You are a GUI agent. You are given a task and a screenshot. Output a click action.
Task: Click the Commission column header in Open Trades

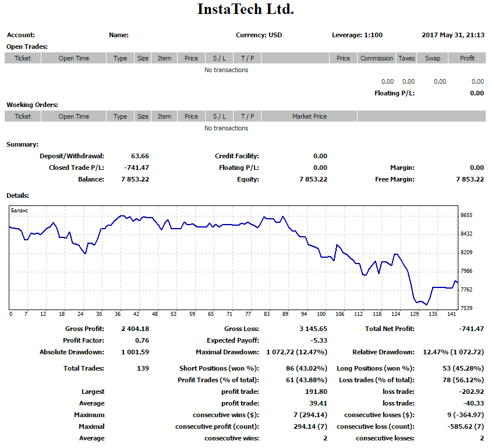[x=376, y=58]
